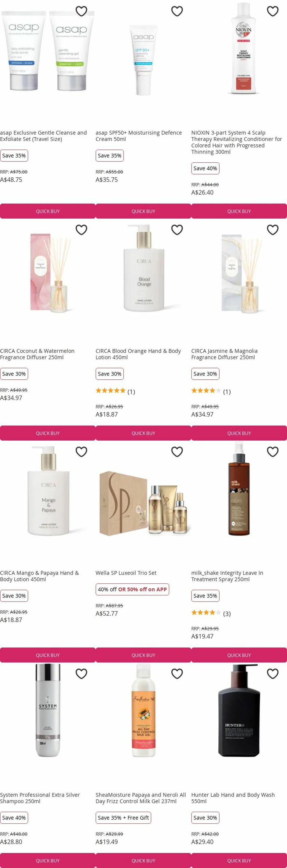Image resolution: width=287 pixels, height=868 pixels.
Task: Save CIRCA Coconut & Watermelon Diffuser to wishlist
Action: pyautogui.click(x=81, y=230)
